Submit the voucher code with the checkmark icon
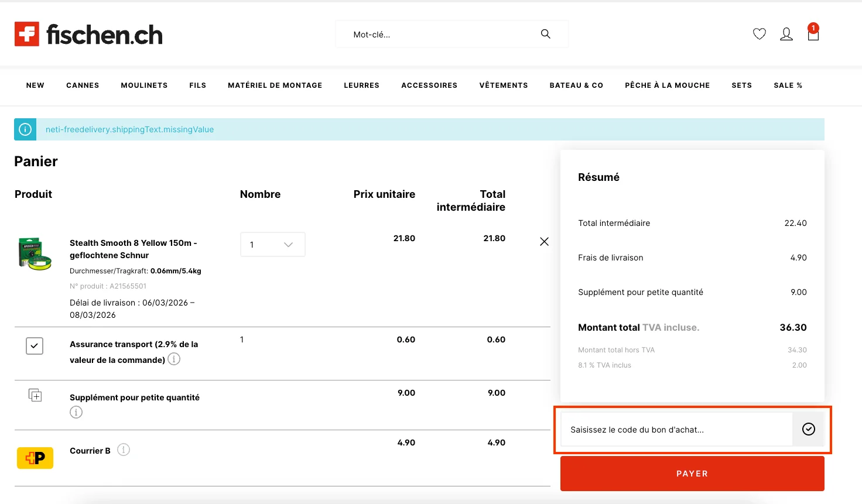Image resolution: width=862 pixels, height=504 pixels. [x=809, y=429]
